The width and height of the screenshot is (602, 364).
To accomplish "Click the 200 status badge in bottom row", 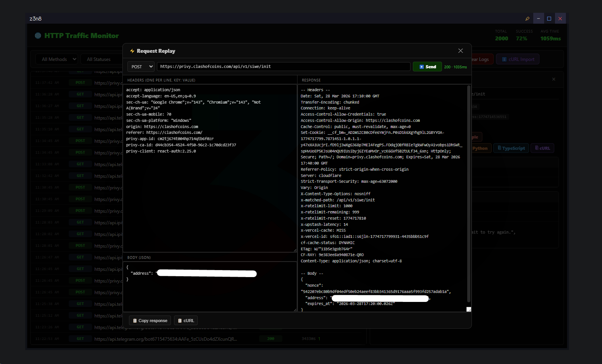I will tap(271, 339).
